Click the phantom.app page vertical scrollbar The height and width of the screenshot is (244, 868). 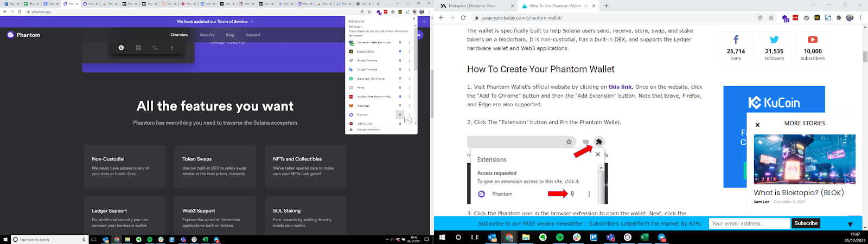click(x=432, y=94)
